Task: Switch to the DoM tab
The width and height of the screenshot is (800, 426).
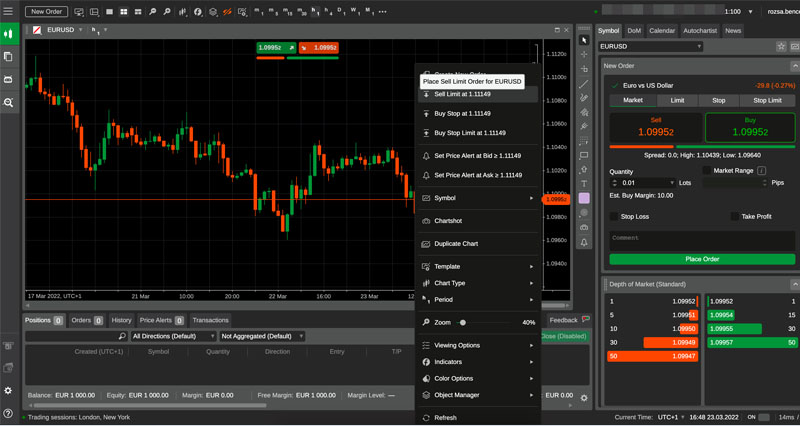Action: 634,31
